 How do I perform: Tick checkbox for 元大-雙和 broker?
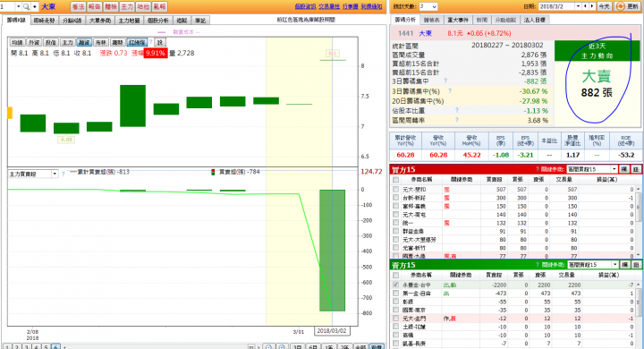[395, 189]
